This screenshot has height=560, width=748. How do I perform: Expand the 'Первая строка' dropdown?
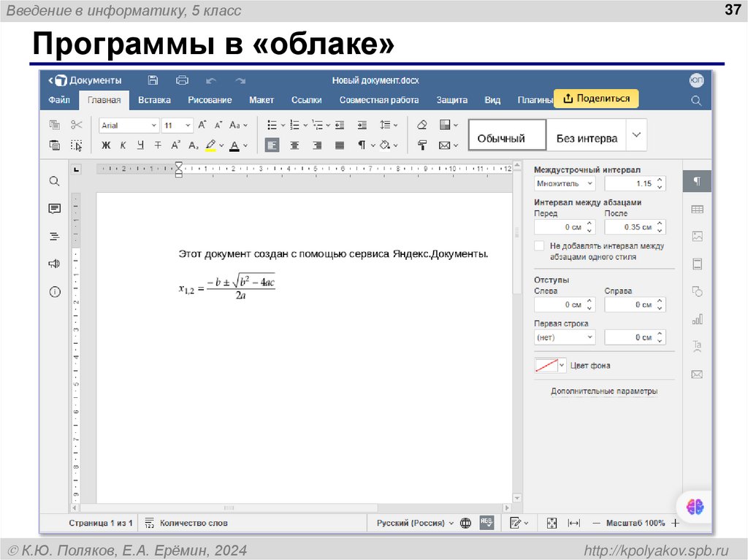point(565,337)
